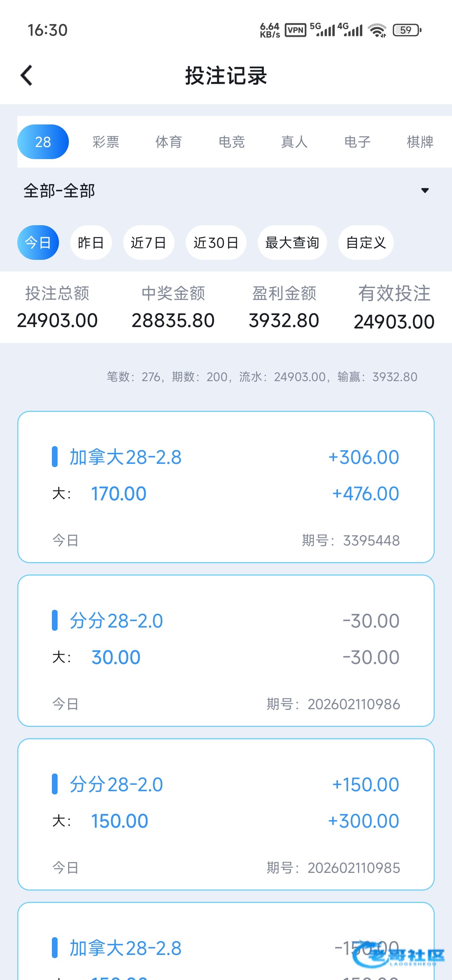452x980 pixels.
Task: Tap the battery level indicator
Action: pyautogui.click(x=406, y=30)
